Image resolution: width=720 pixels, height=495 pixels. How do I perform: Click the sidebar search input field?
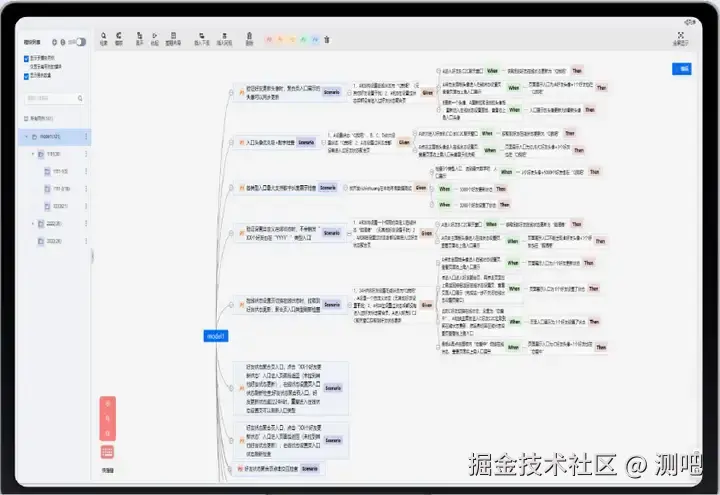pos(54,98)
